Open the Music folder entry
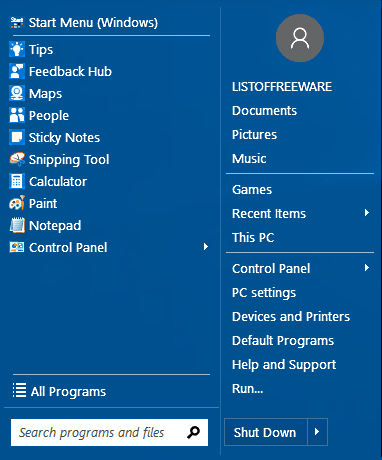Viewport: 382px width, 460px height. point(249,159)
